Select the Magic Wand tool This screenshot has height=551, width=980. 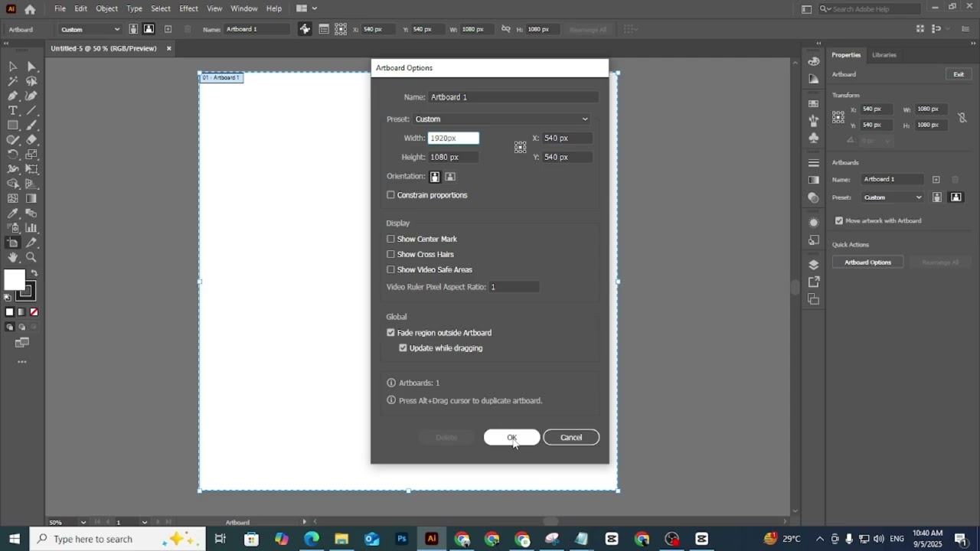pos(13,81)
